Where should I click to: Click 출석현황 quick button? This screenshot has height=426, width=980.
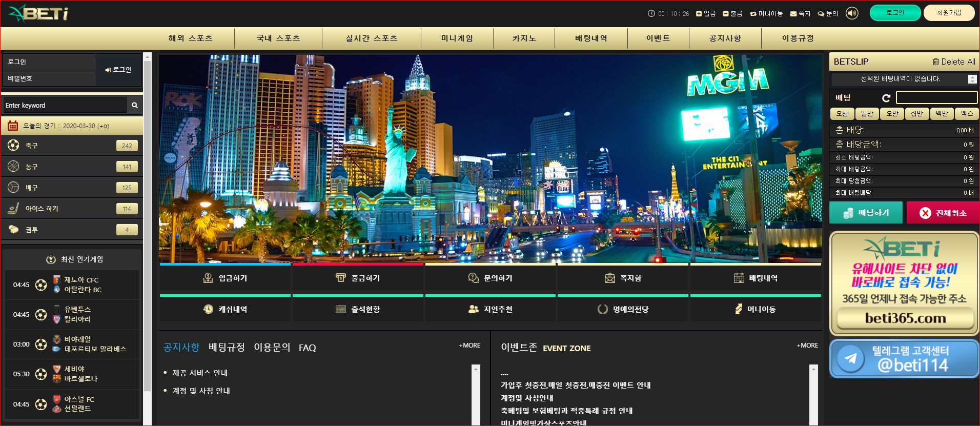coord(358,309)
